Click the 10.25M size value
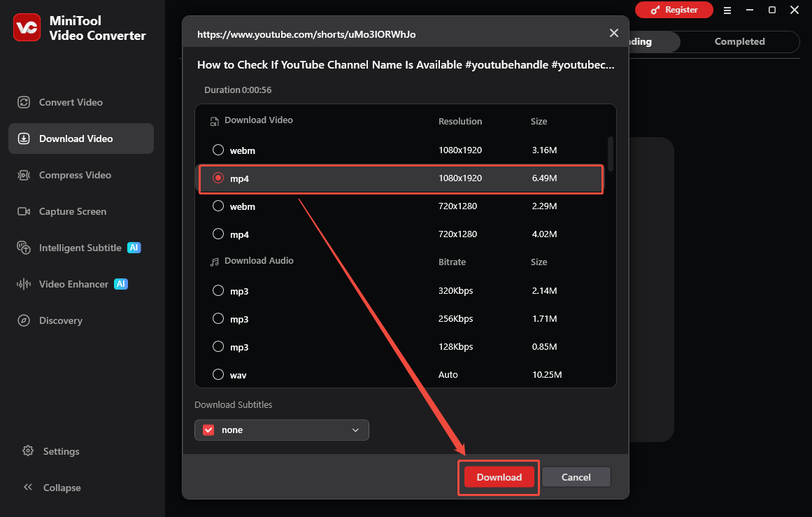This screenshot has height=517, width=812. (x=547, y=374)
